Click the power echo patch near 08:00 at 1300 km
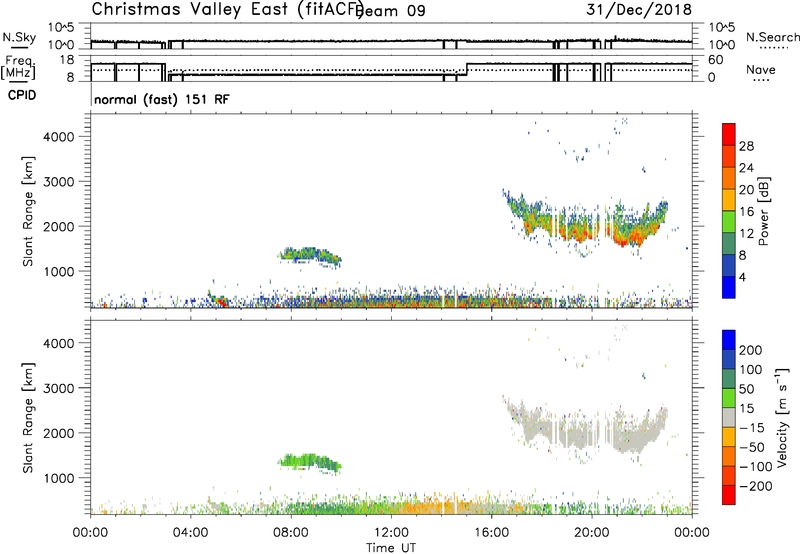Image resolution: width=800 pixels, height=554 pixels. point(310,256)
